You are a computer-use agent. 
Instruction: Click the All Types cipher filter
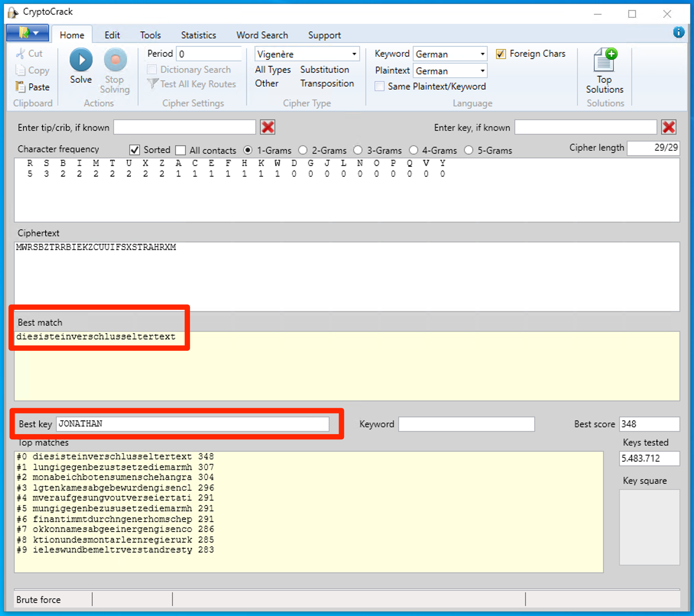tap(273, 70)
